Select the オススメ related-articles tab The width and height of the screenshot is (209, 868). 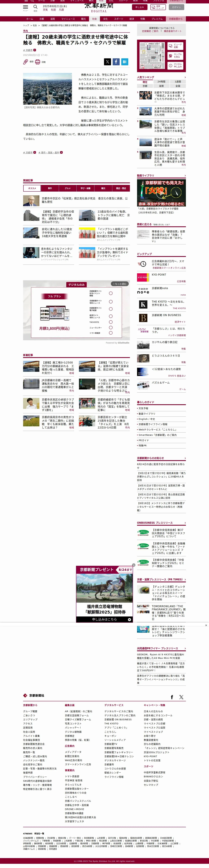32,188
